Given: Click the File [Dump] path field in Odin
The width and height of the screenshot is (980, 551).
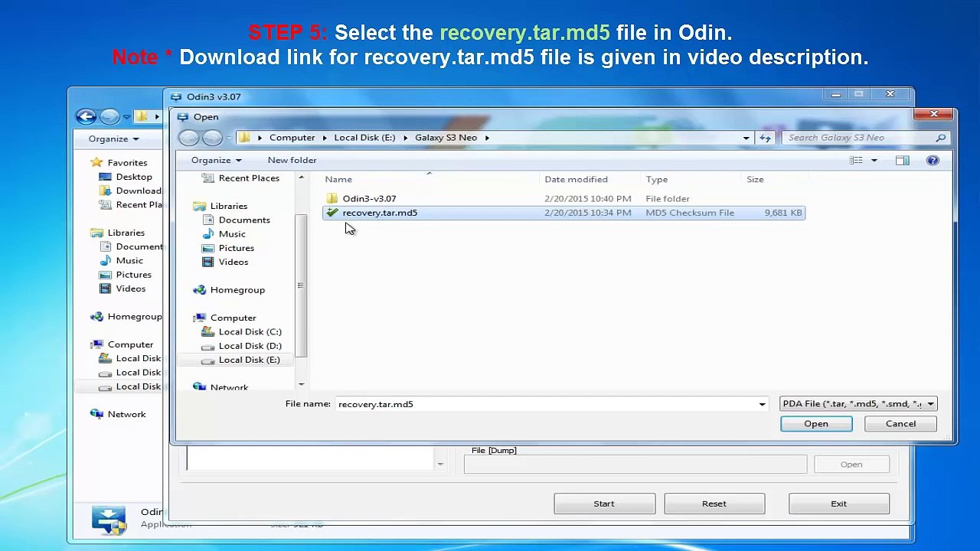Looking at the screenshot, I should pos(635,465).
